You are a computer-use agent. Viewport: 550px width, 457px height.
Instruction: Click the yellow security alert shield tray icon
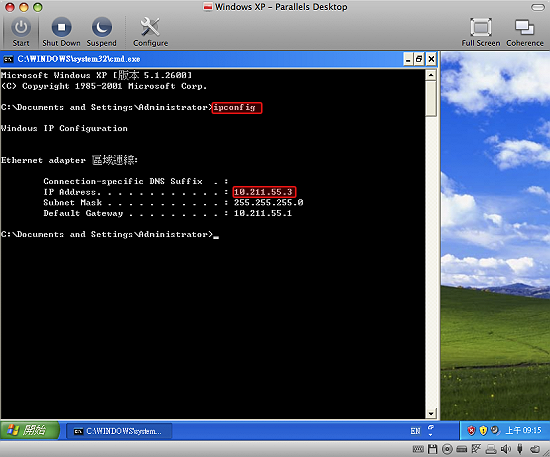[483, 430]
